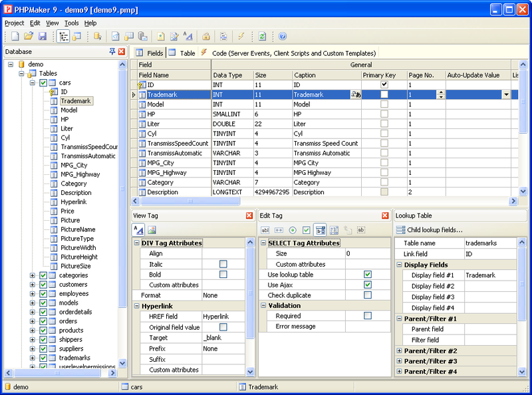The image size is (532, 395).
Task: Open the Help menu
Action: coord(90,23)
